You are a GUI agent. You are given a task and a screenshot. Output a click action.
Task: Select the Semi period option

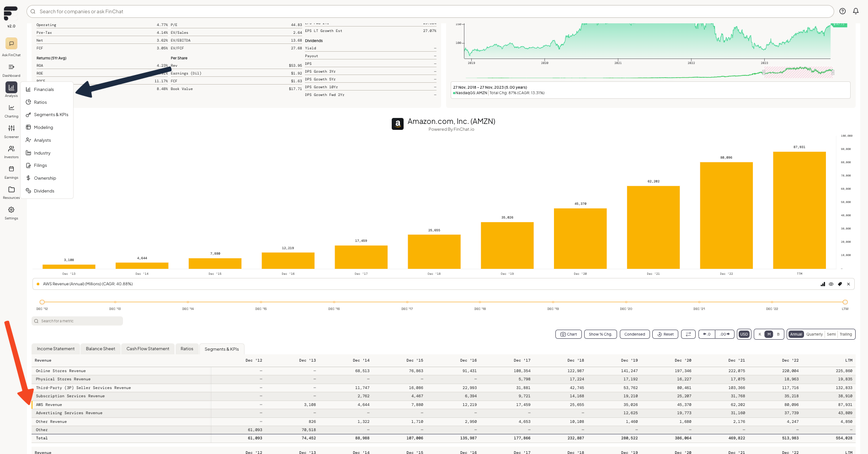pos(831,334)
